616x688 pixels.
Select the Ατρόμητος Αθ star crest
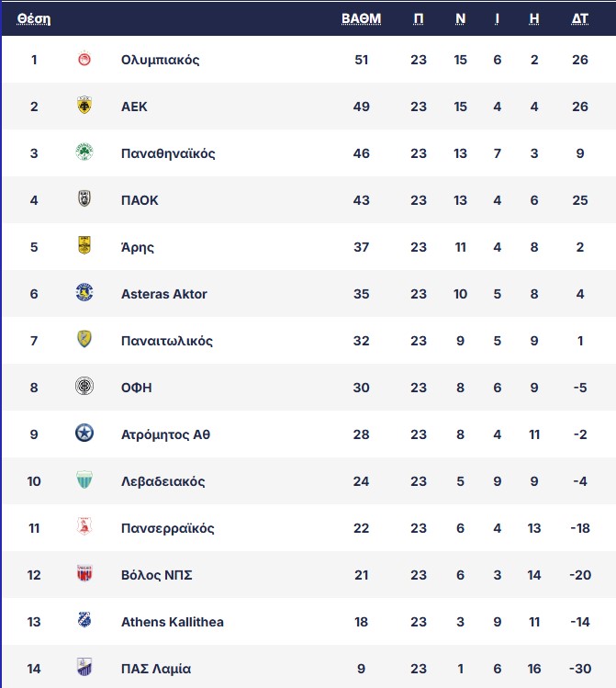[84, 434]
